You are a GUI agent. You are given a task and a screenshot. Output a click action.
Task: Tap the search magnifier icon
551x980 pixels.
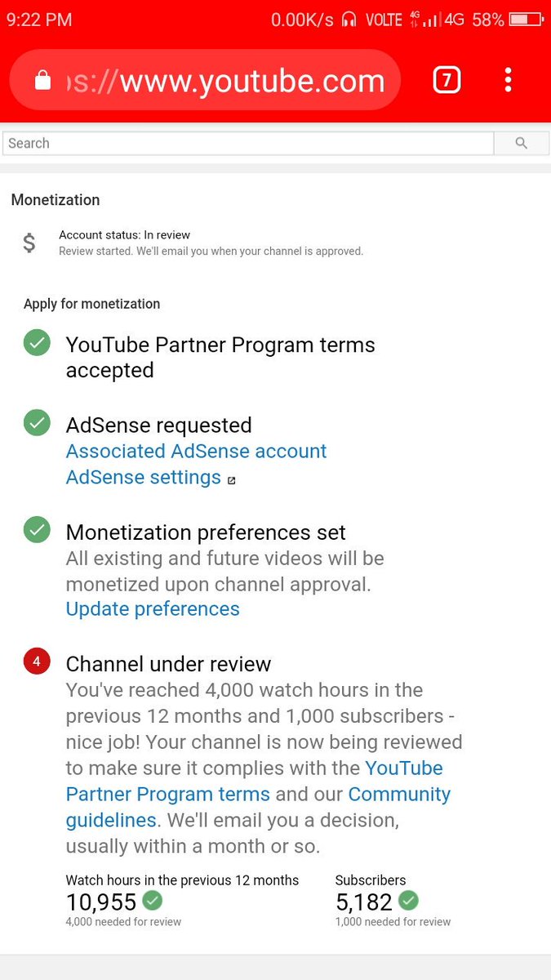tap(522, 143)
